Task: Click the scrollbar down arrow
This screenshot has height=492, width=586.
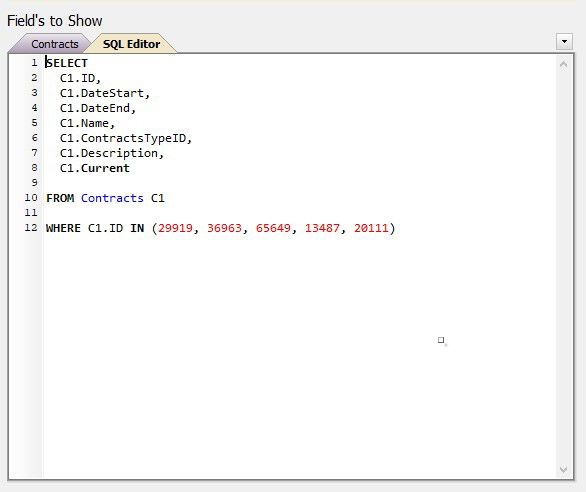Action: coord(564,469)
